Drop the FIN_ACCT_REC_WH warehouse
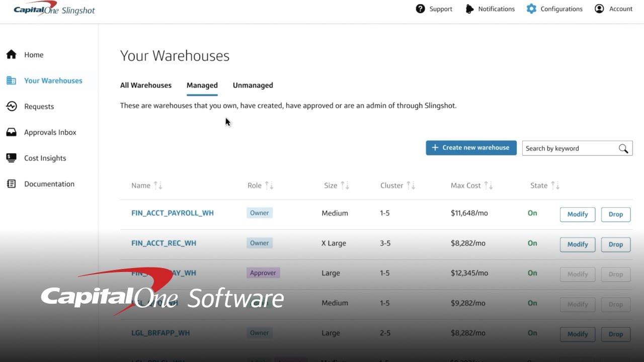Viewport: 644px width, 362px height. coord(616,244)
